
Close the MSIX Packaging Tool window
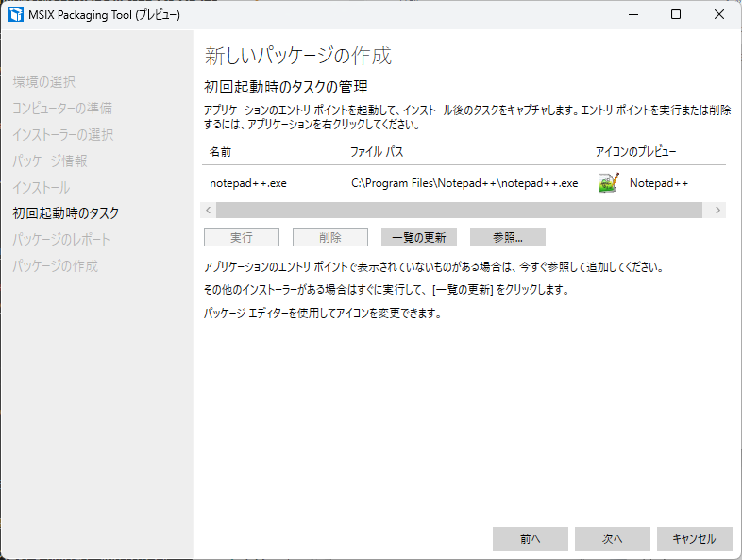719,15
